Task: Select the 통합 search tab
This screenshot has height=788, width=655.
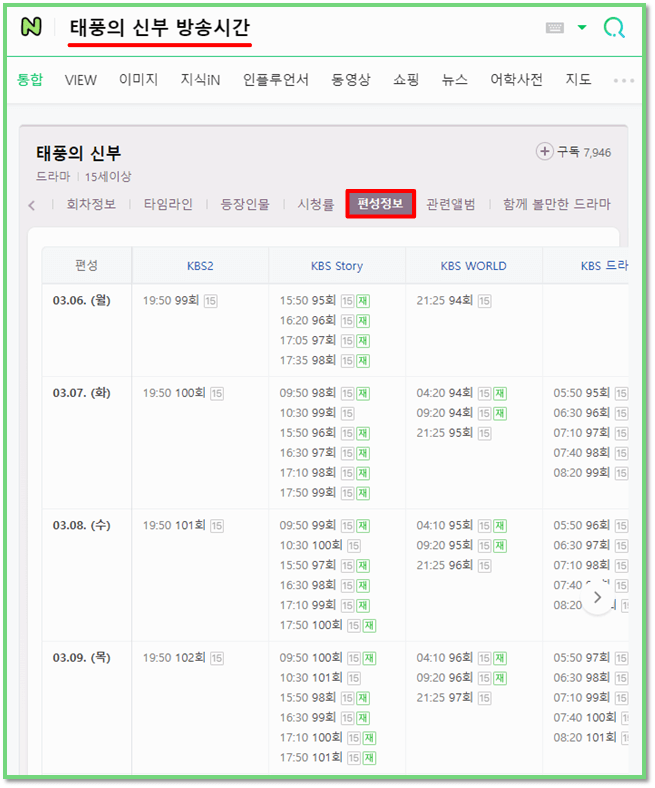Action: point(30,79)
